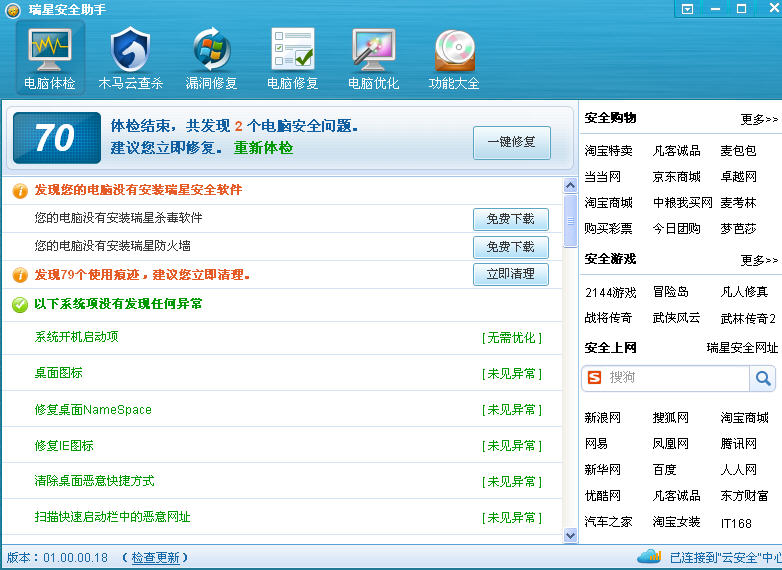
Task: Open the 麦考林 shopping link
Action: (738, 203)
